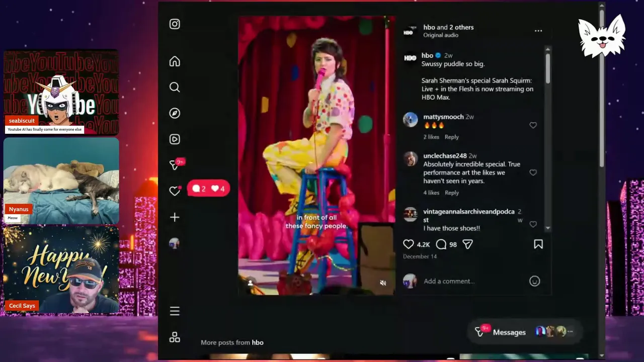644x362 pixels.
Task: Unmute the video using the speaker icon
Action: pyautogui.click(x=383, y=283)
